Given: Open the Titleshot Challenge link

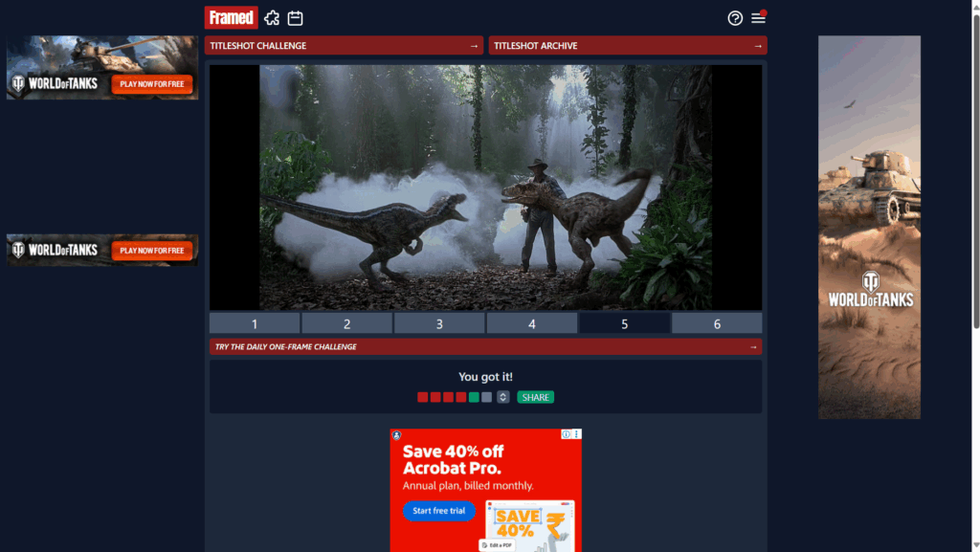Looking at the screenshot, I should point(343,46).
